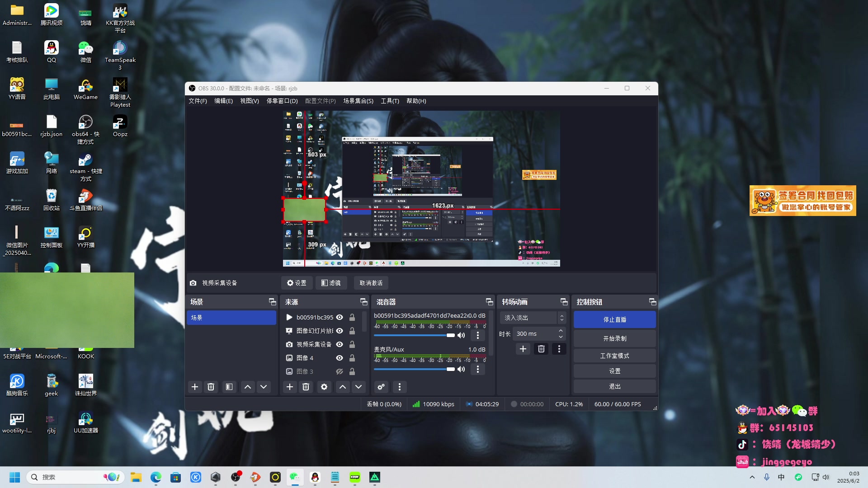The height and width of the screenshot is (488, 868).
Task: Show the hidden 图像 3 source
Action: click(x=340, y=371)
